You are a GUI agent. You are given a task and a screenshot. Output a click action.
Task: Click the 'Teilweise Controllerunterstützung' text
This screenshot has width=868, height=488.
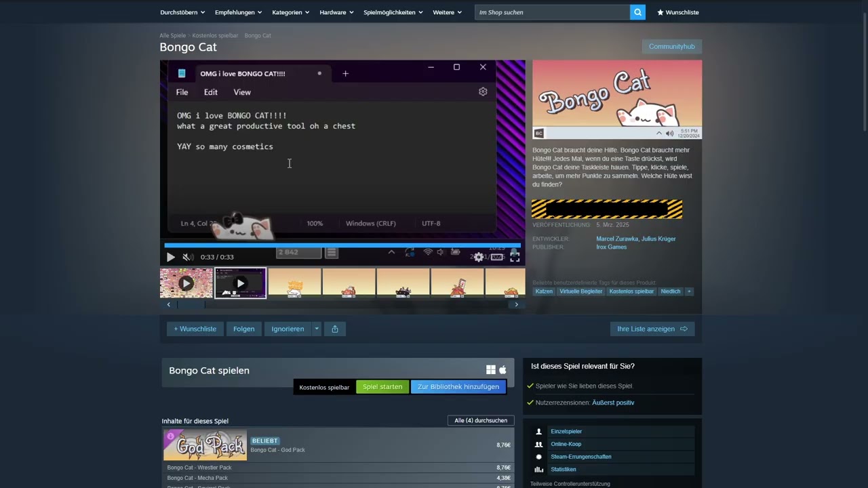[570, 484]
